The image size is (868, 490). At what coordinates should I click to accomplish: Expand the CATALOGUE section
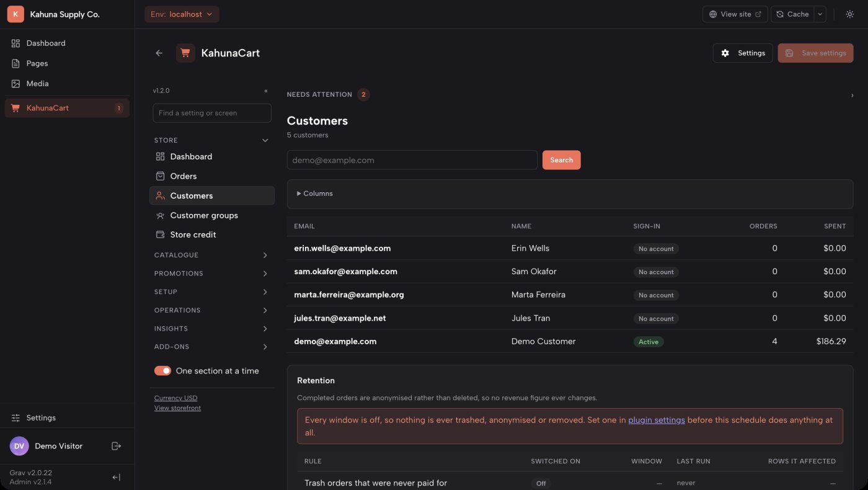tap(212, 255)
